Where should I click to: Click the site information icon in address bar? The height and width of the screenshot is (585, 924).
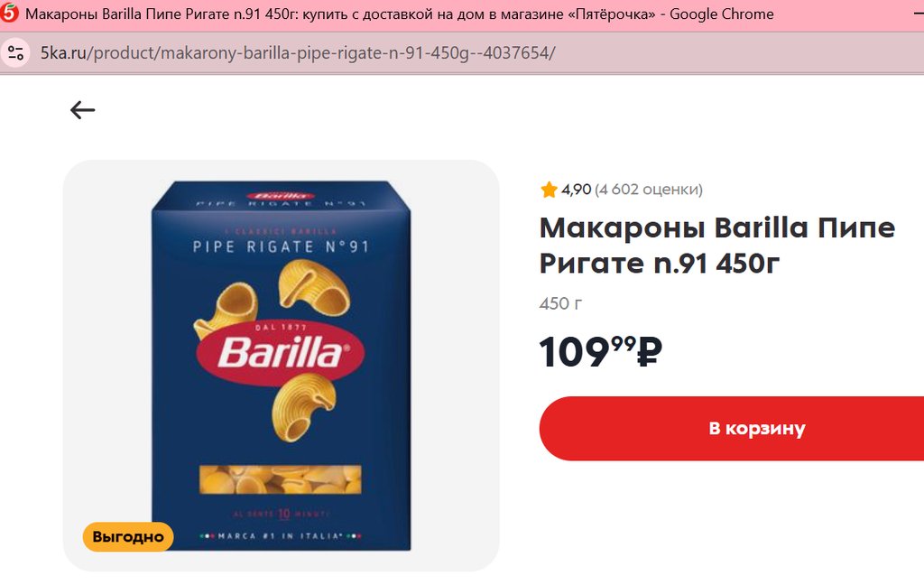pyautogui.click(x=15, y=52)
